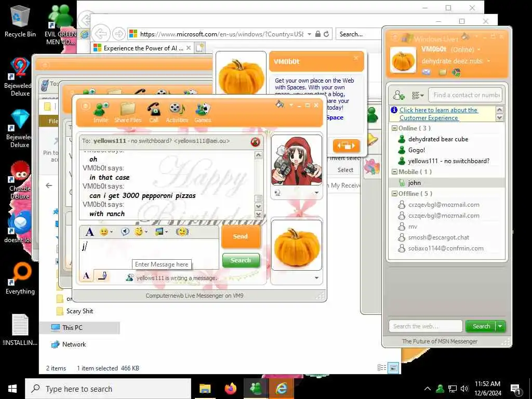Click the Messenger system tray icon
The height and width of the screenshot is (399, 532).
pos(440,389)
